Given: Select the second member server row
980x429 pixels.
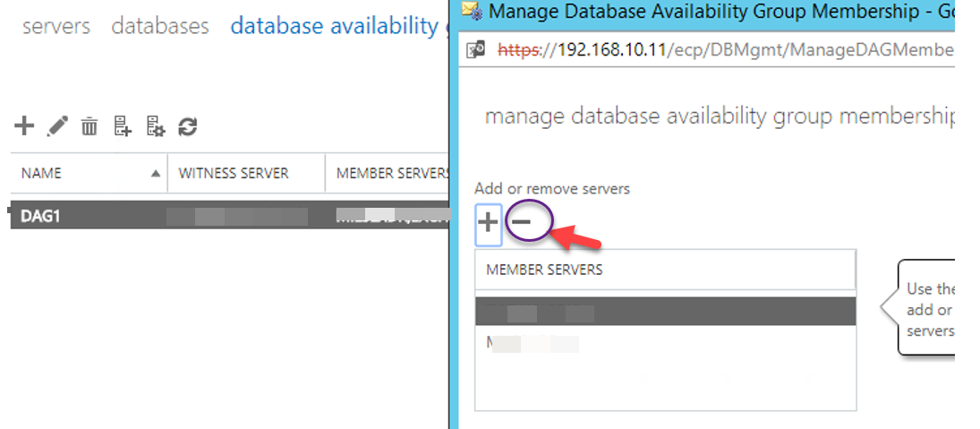Looking at the screenshot, I should click(x=665, y=343).
